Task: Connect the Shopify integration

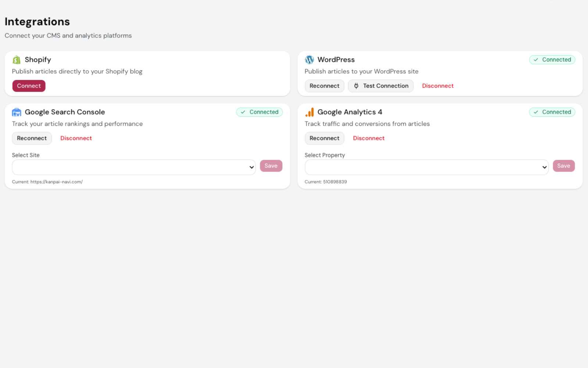Action: [x=29, y=86]
